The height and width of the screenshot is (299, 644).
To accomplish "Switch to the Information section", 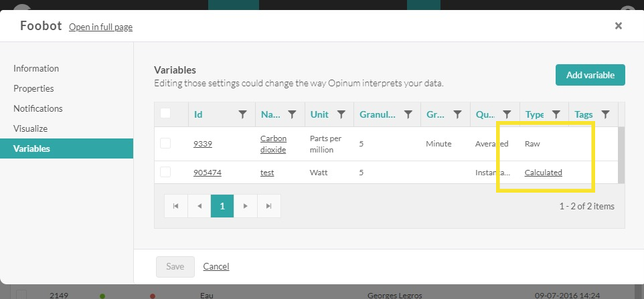I will coord(36,68).
